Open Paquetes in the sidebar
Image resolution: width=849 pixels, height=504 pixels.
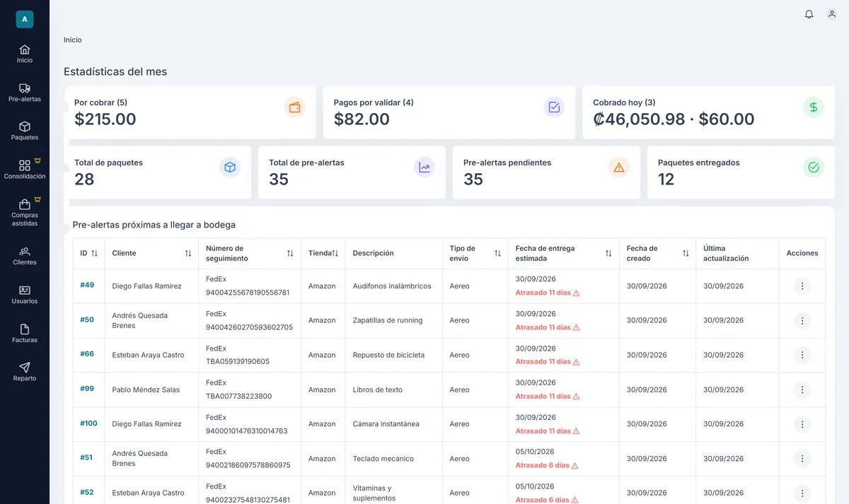click(x=25, y=131)
